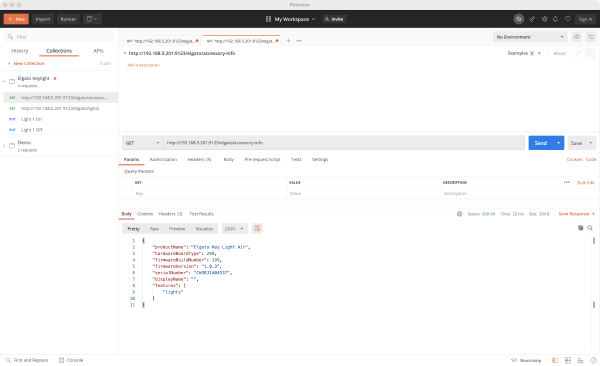The image size is (600, 366).
Task: Click the Bulk Edit link
Action: (586, 183)
